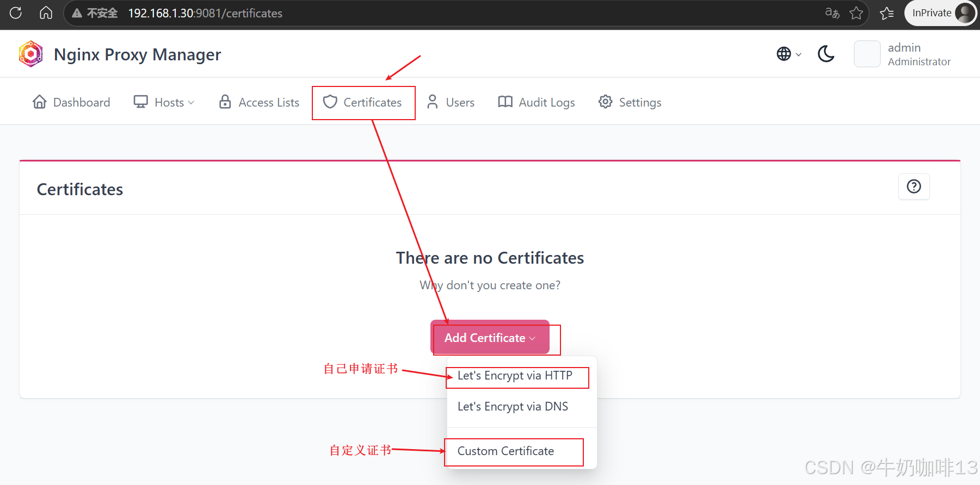The image size is (980, 485).
Task: Open the Certificates tab
Action: 362,102
